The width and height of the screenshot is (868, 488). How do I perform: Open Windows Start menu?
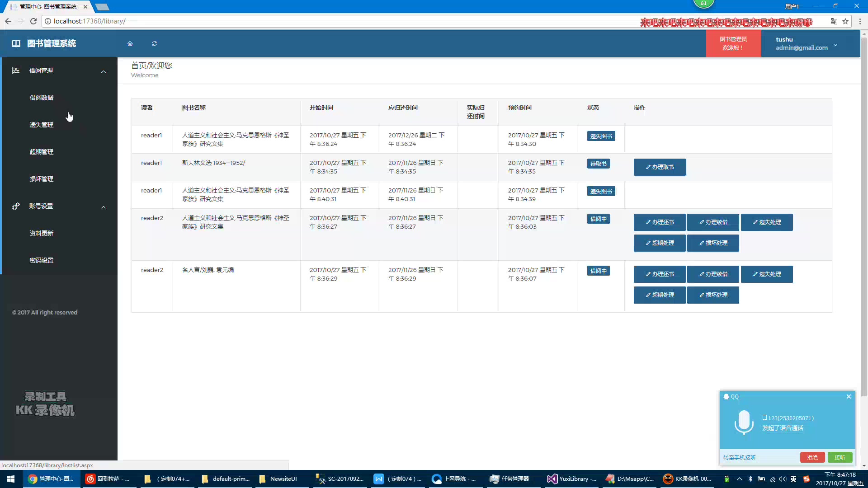(11, 479)
